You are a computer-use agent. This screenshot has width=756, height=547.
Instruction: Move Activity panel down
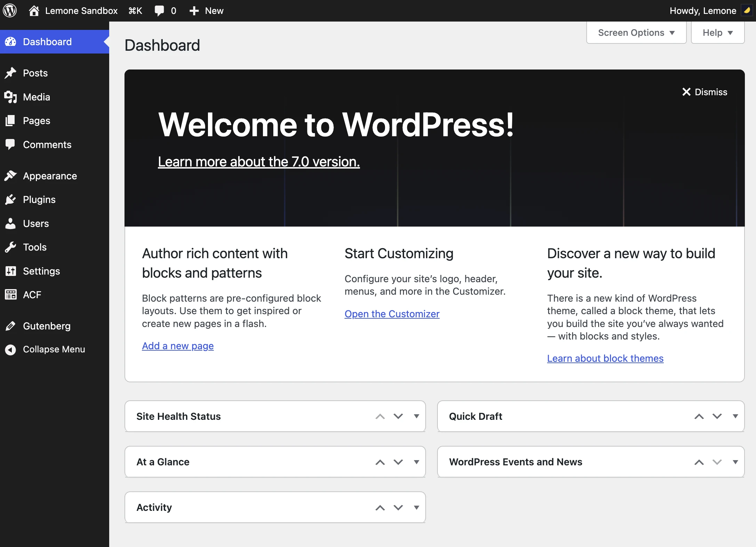[x=398, y=507]
